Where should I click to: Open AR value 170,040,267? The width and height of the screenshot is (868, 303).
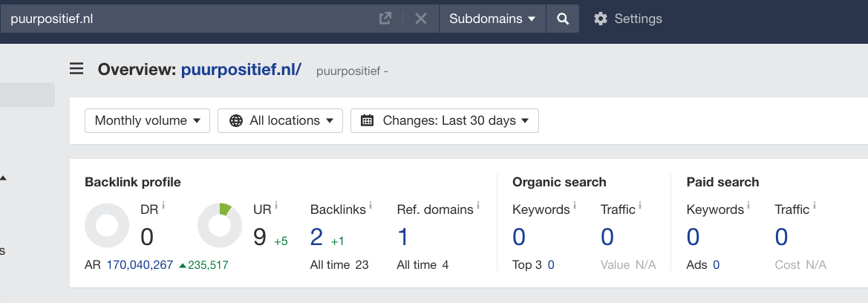pyautogui.click(x=140, y=265)
